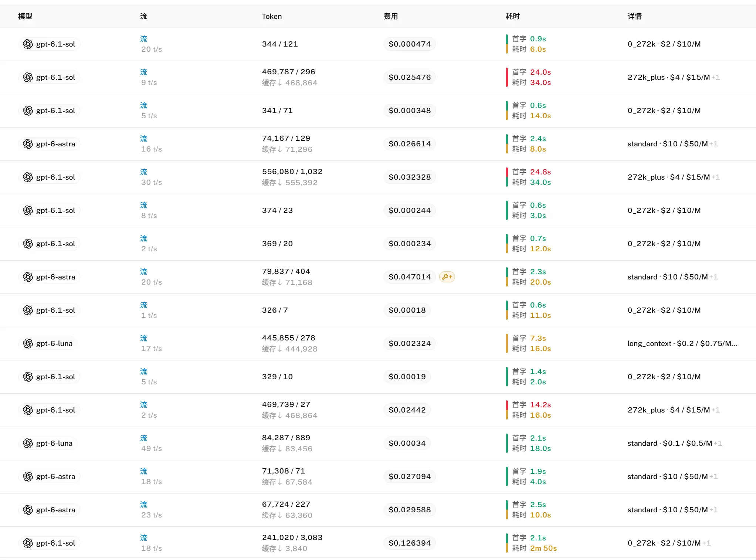
Task: Open the 流 link with 30 t/s
Action: (143, 172)
